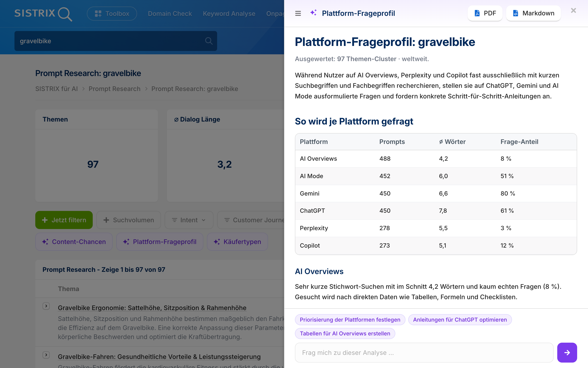Export the analysis as PDF
Image resolution: width=588 pixels, height=368 pixels.
pyautogui.click(x=485, y=13)
